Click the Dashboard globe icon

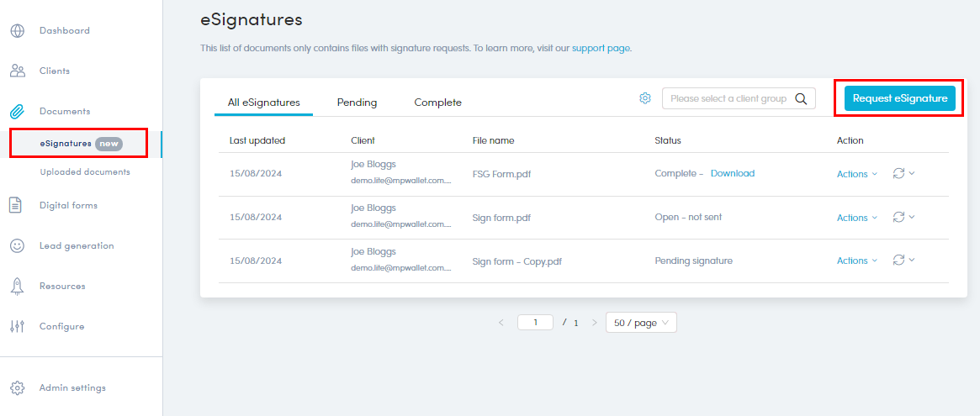coord(18,31)
